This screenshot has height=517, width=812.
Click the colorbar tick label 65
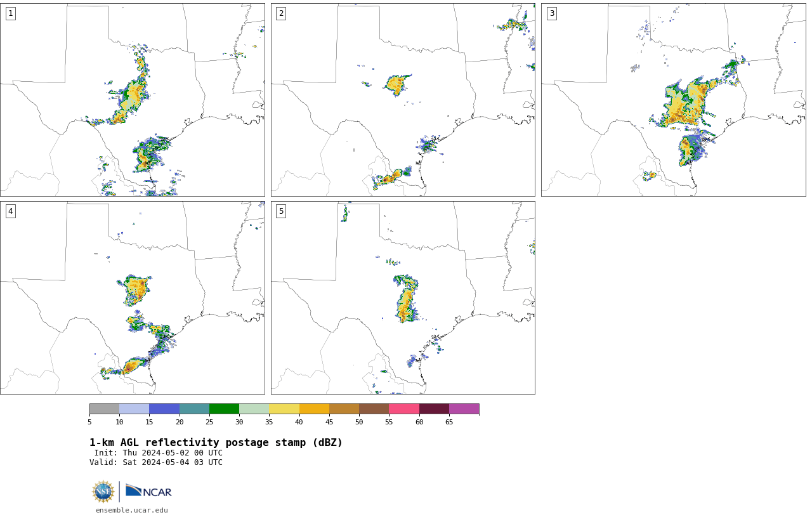point(449,422)
